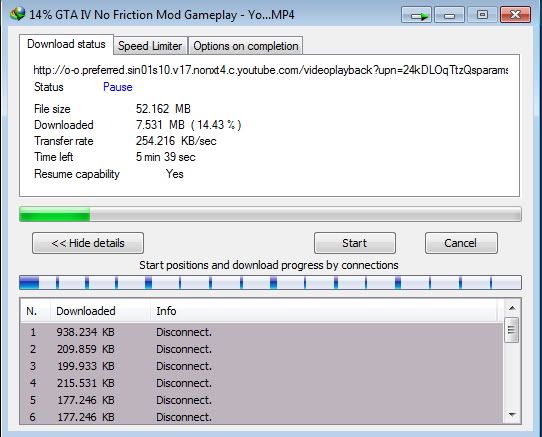The height and width of the screenshot is (437, 542).
Task: Open the Speed Limiter tab
Action: (150, 46)
